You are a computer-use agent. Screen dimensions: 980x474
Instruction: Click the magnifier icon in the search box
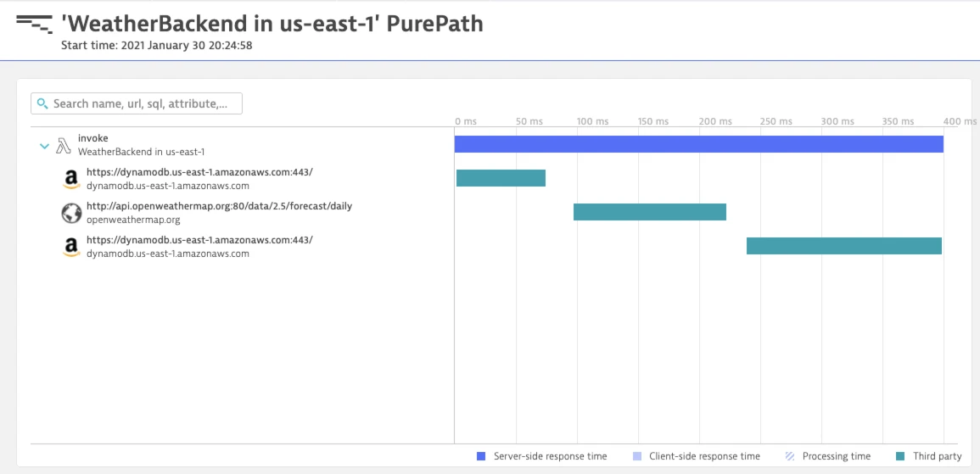[x=42, y=103]
